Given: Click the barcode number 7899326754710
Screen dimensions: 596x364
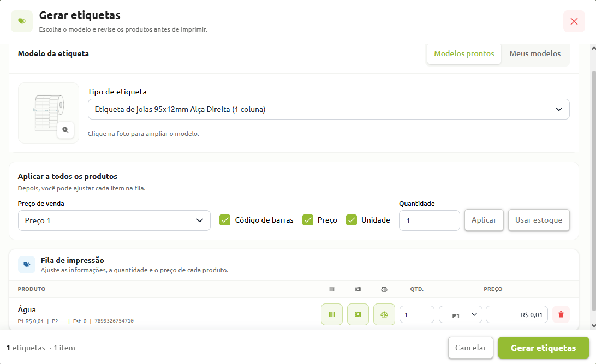Looking at the screenshot, I should coord(114,321).
